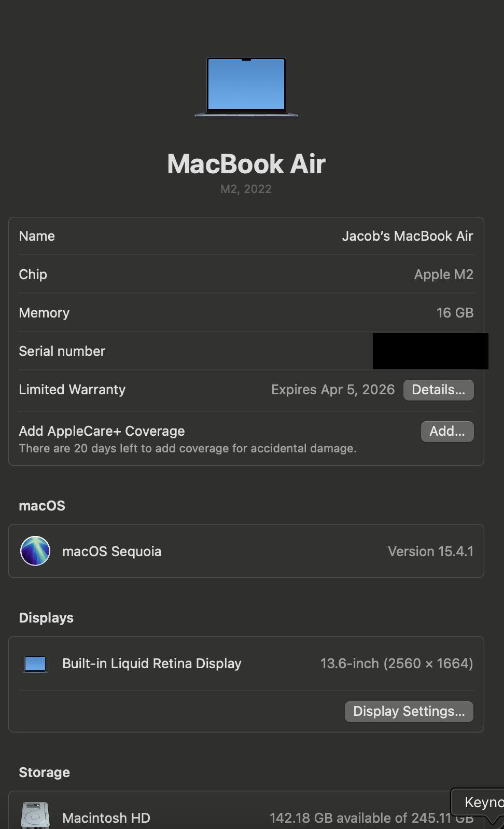This screenshot has height=829, width=504.
Task: Click the Limited Warranty expiration text
Action: 333,390
